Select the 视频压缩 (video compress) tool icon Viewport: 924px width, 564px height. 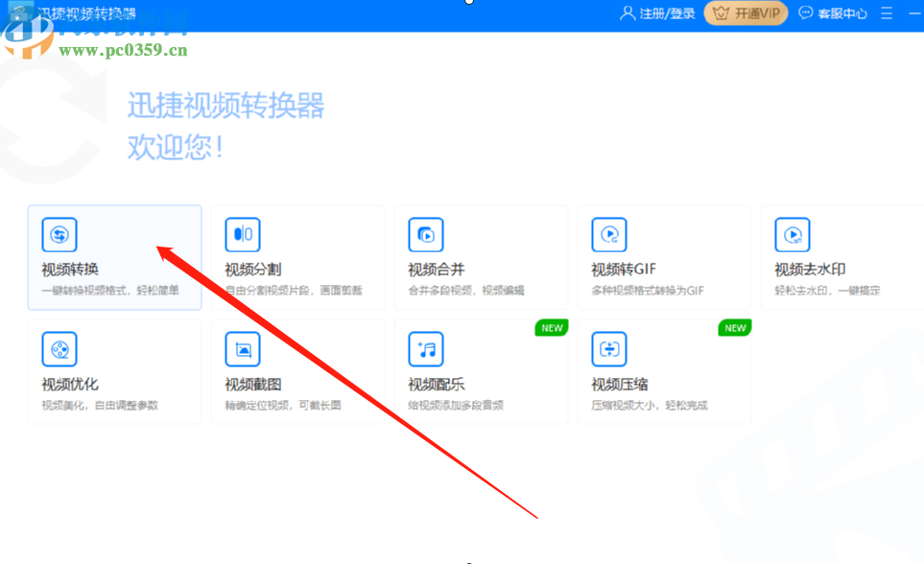click(x=608, y=348)
